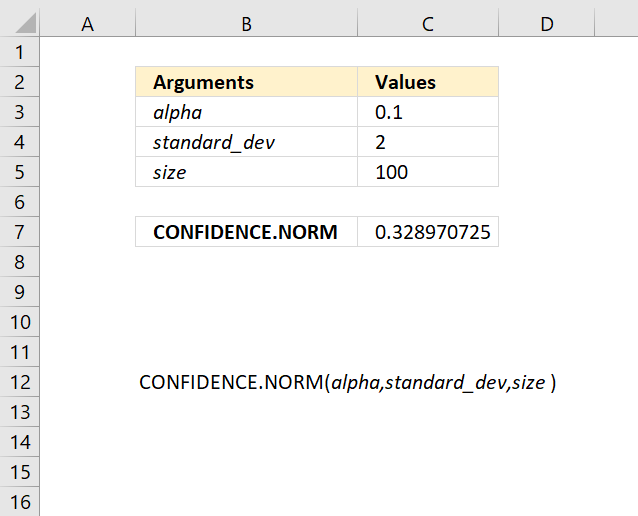Select row 16 header
Screen dimensions: 638x516
pos(20,502)
